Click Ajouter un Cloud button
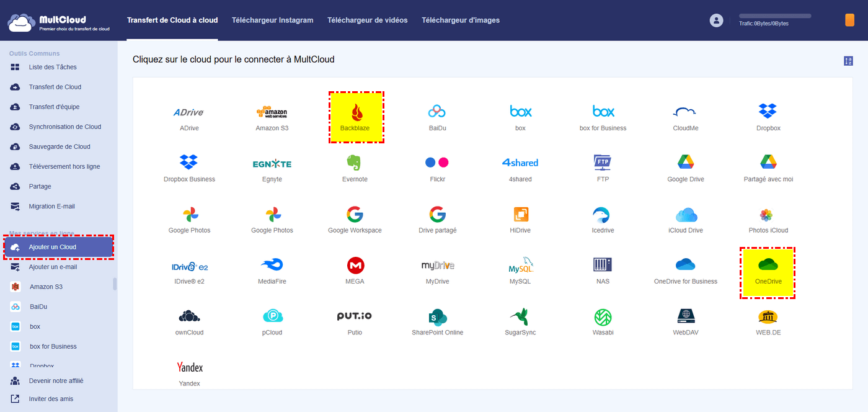This screenshot has height=412, width=868. pyautogui.click(x=59, y=247)
